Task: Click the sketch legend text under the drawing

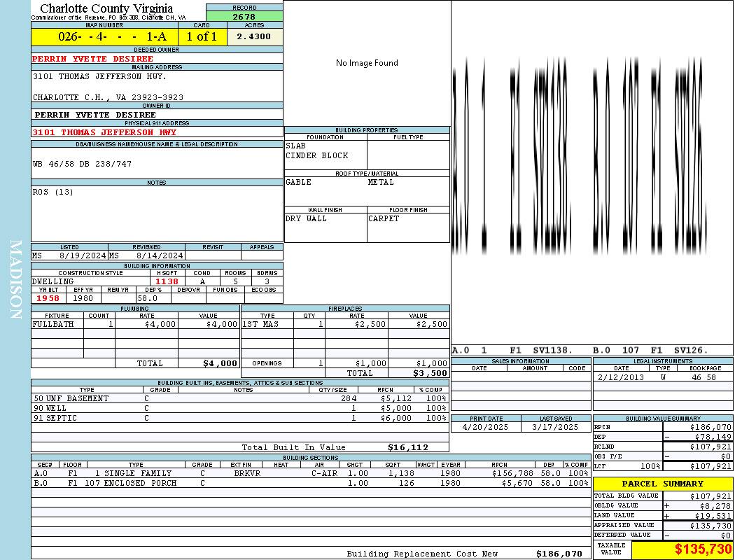Action: [x=580, y=350]
